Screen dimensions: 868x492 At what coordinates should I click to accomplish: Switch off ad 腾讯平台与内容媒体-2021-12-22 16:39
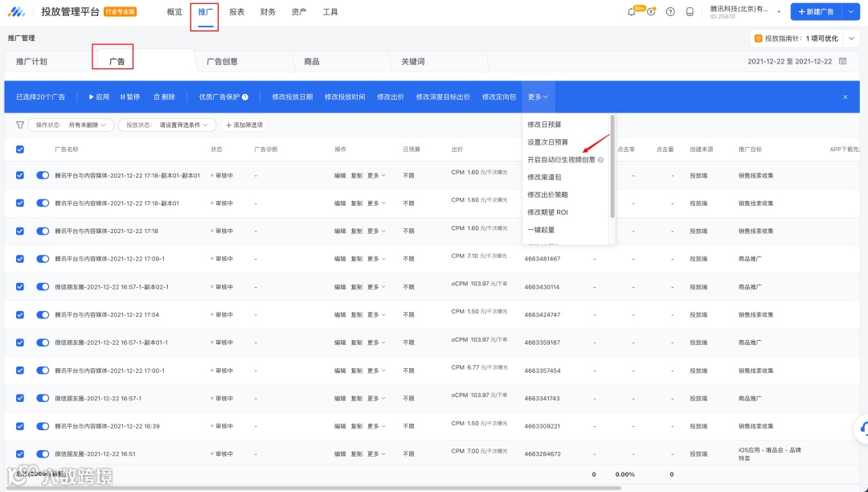(x=43, y=426)
